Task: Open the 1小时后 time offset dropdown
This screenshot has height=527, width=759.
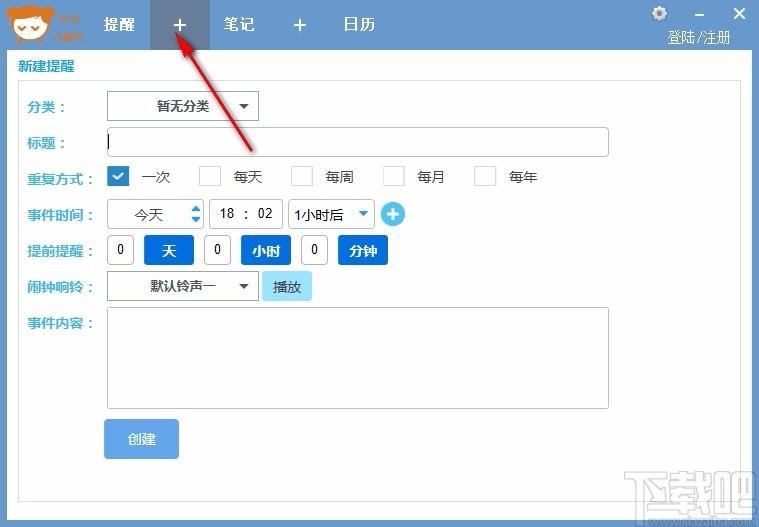Action: pos(331,214)
